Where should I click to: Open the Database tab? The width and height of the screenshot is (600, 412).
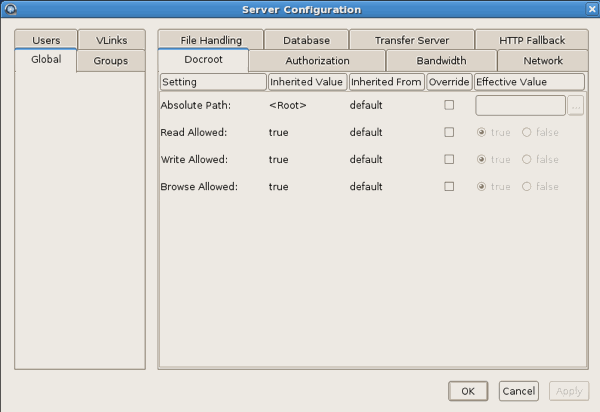tap(306, 40)
